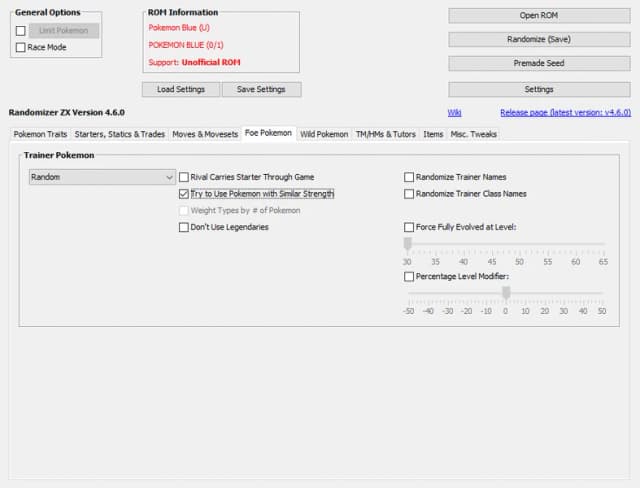The width and height of the screenshot is (640, 488).
Task: Click the Percentage Level Modifier slider handle
Action: pos(506,292)
